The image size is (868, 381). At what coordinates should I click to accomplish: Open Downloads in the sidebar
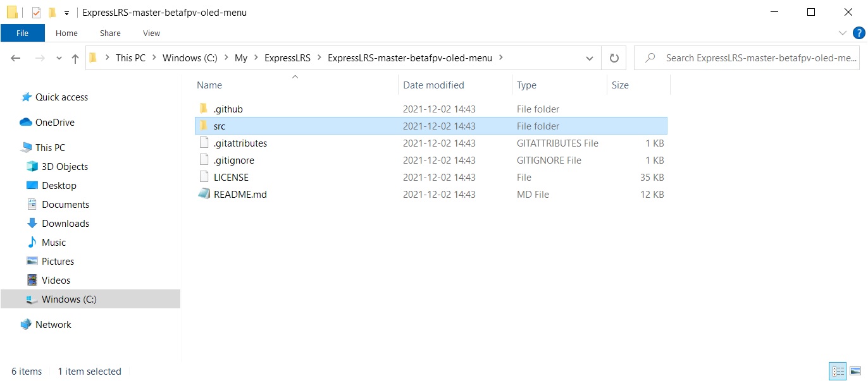pyautogui.click(x=65, y=223)
